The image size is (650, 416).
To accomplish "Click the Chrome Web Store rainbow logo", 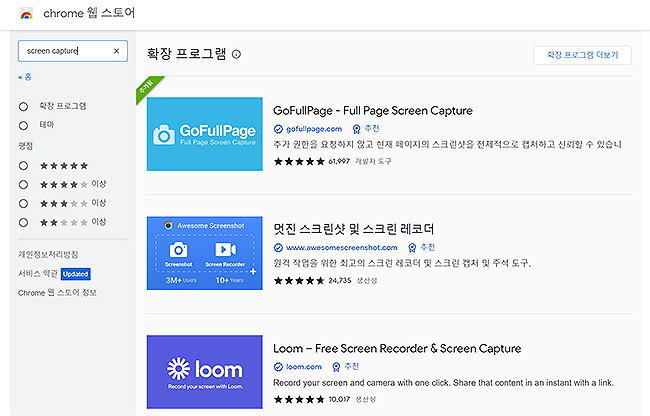I will click(27, 14).
